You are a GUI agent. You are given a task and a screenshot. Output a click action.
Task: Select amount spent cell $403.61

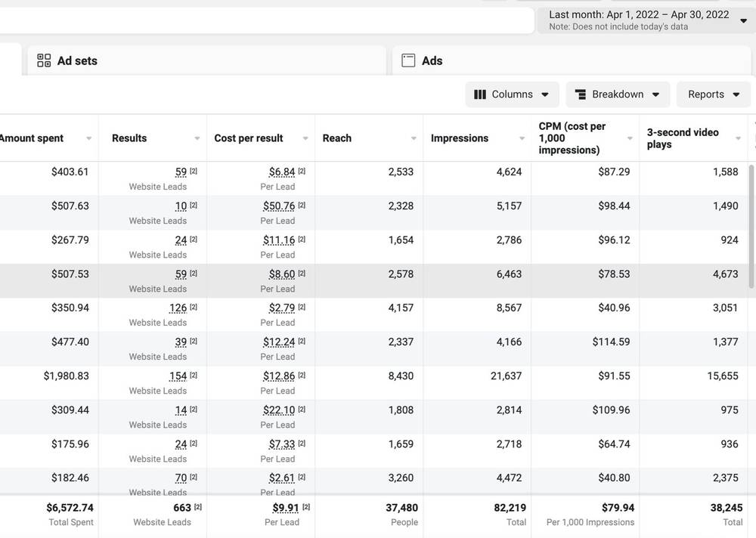(70, 172)
